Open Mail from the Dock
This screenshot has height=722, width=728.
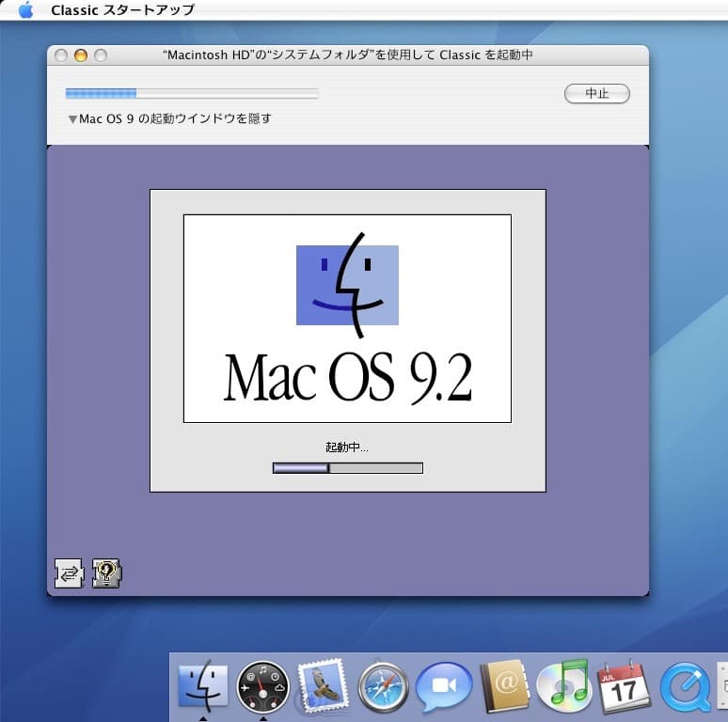coord(323,685)
